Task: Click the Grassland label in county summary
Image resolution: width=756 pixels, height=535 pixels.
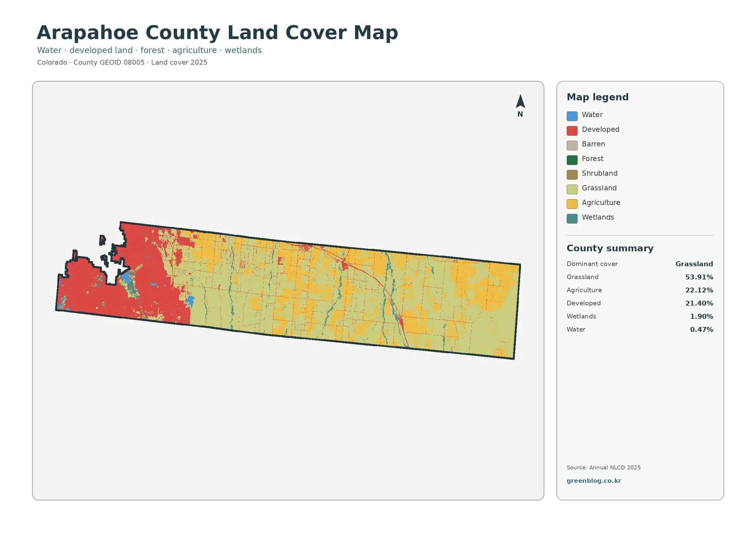Action: coord(583,277)
